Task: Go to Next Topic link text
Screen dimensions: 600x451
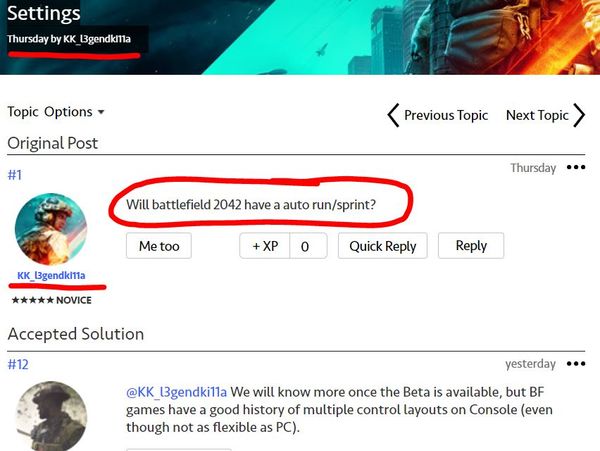Action: 537,115
